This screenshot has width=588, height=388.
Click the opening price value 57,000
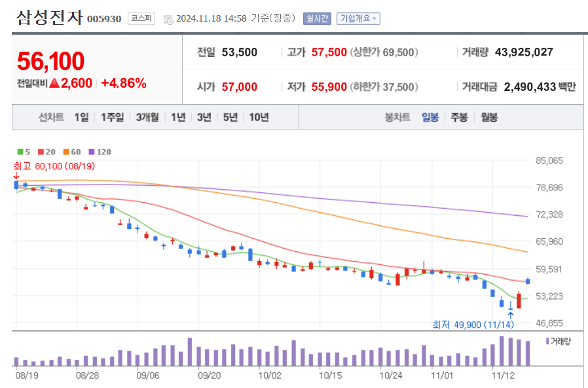click(x=239, y=87)
